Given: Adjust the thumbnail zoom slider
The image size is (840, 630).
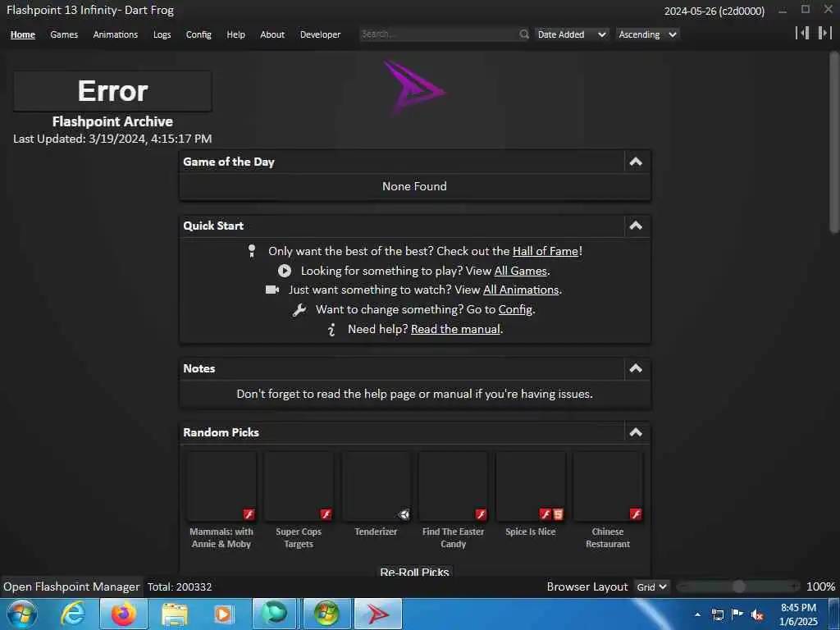Looking at the screenshot, I should pos(738,587).
